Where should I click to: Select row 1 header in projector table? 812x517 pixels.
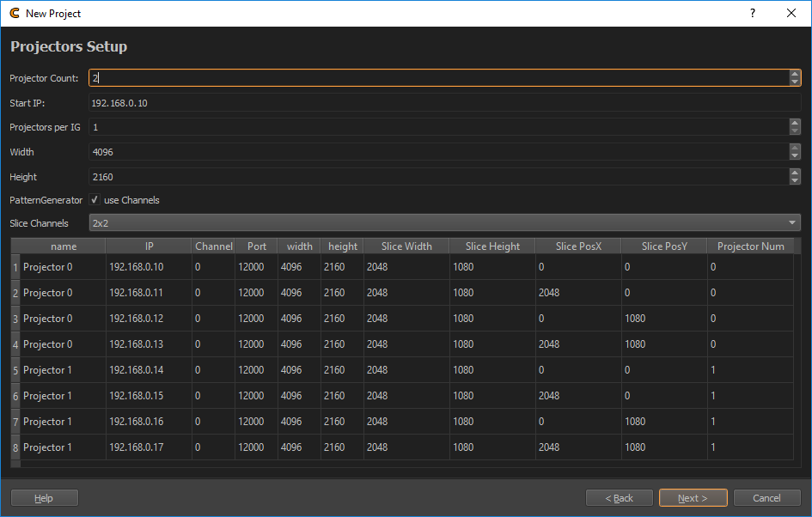pos(15,267)
